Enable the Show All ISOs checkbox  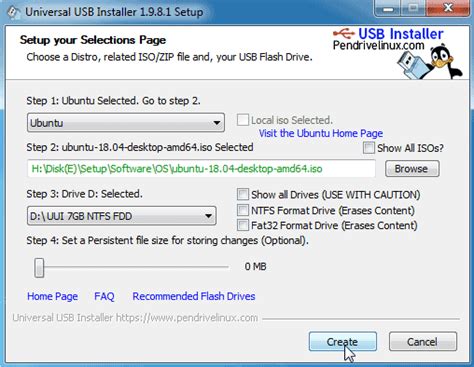click(369, 148)
